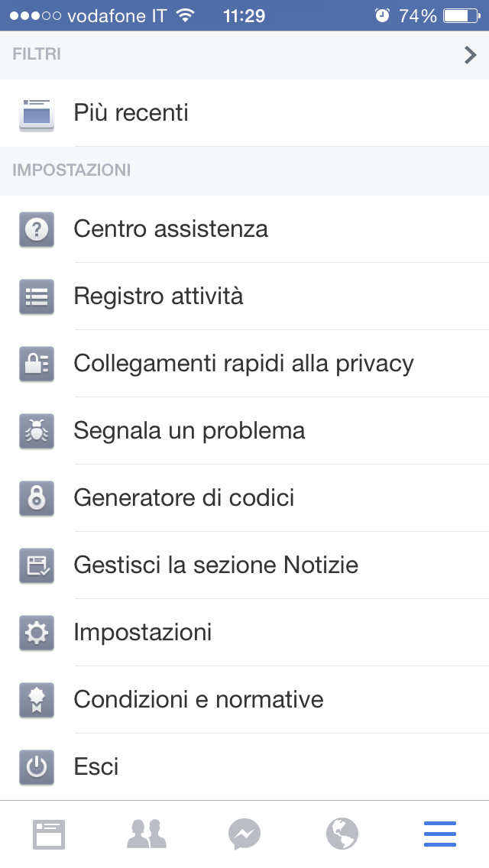
Task: Tap the Condizioni e normative badge icon
Action: (37, 700)
